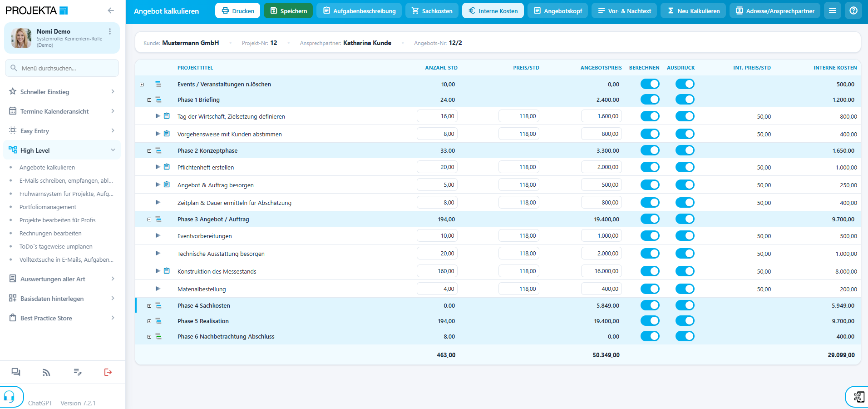Open the ChatGPT link
The height and width of the screenshot is (409, 868).
40,403
